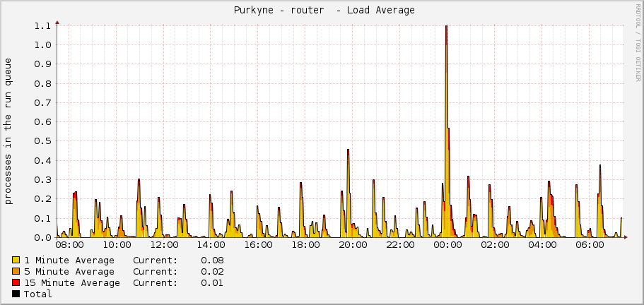Viewport: 644px width, 305px height.
Task: Click the 0.9 y-axis label
Action: pos(42,64)
